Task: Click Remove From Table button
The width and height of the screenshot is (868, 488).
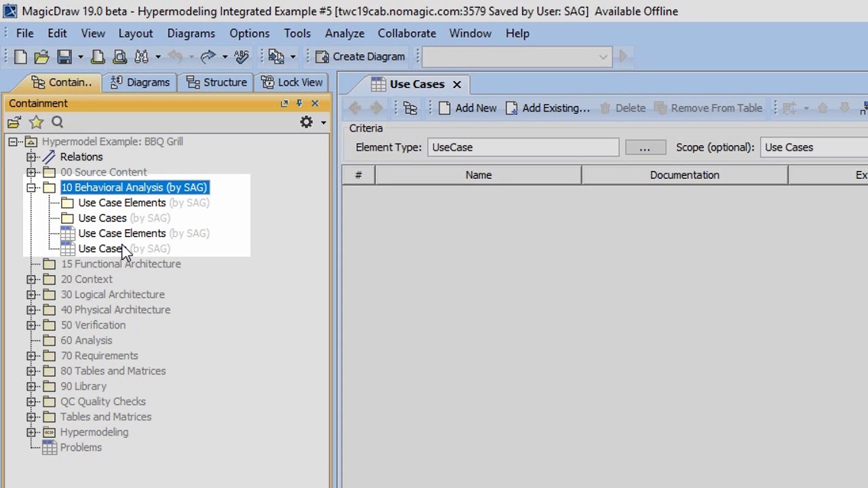Action: coord(708,108)
